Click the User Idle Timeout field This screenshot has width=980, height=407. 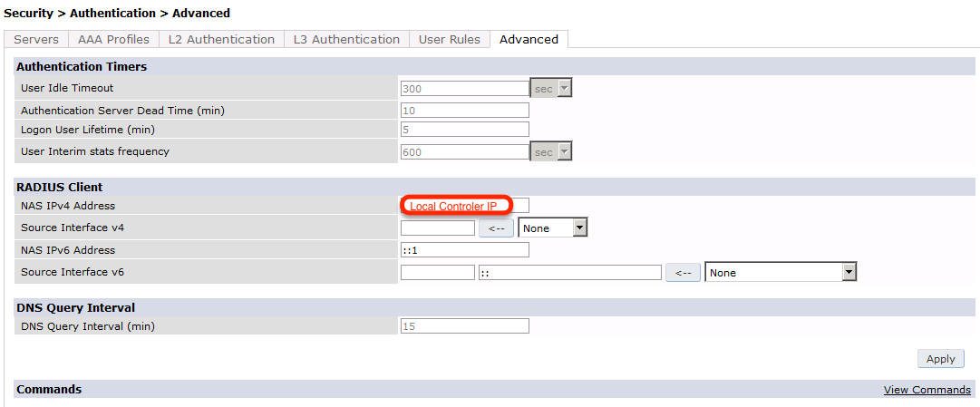[x=464, y=89]
